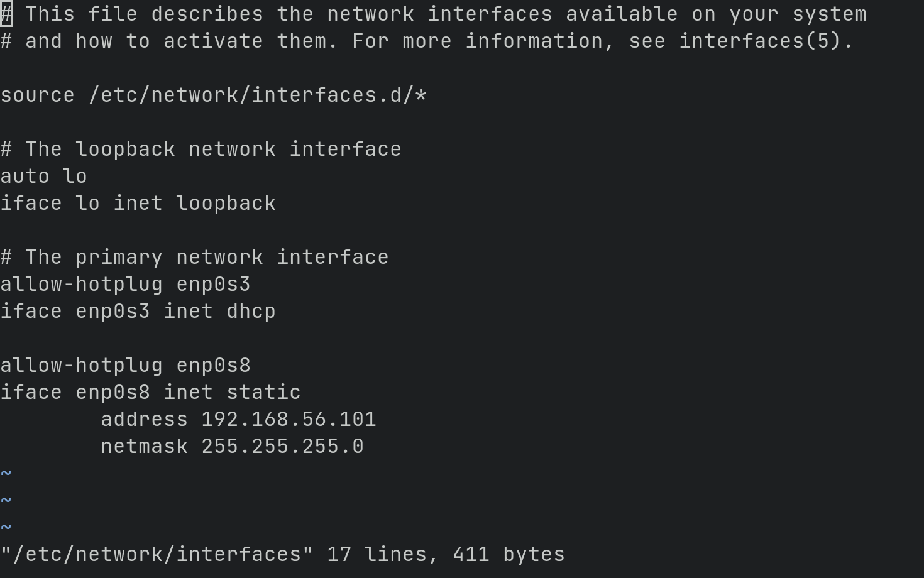Click 'allow-hotplug enp0s3' text
Viewport: 924px width, 578px height.
(126, 285)
